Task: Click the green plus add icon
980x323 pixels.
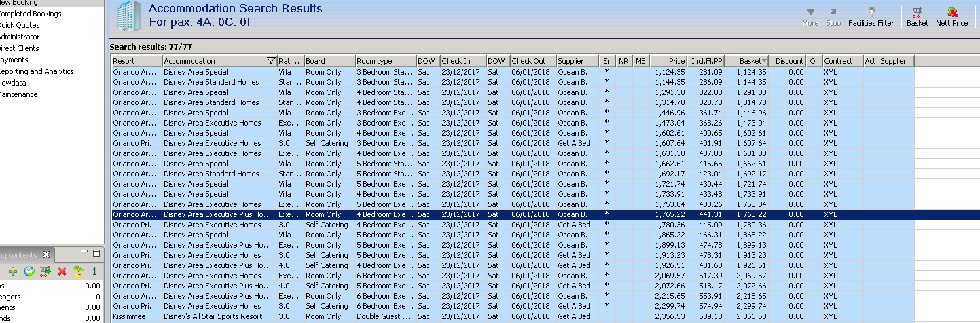Action: [x=13, y=271]
